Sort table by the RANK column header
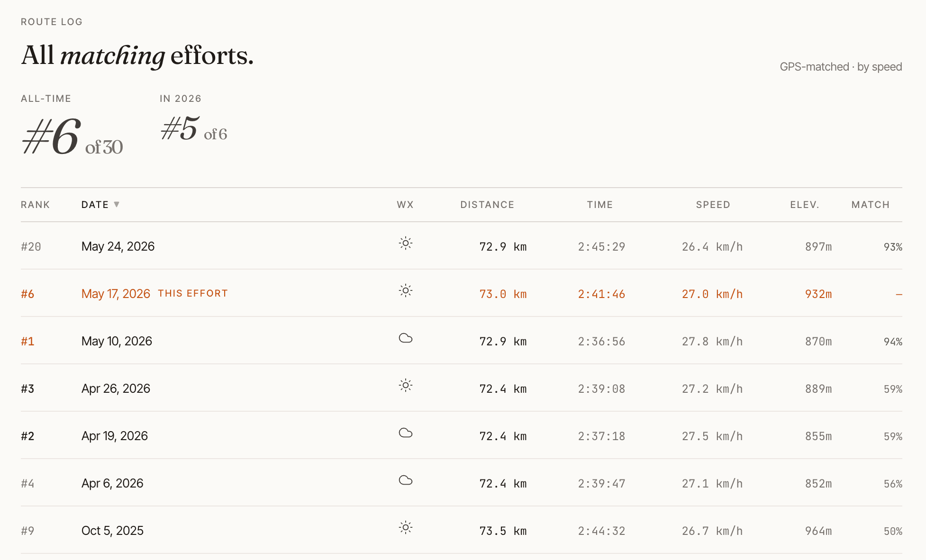926x560 pixels. coord(36,205)
